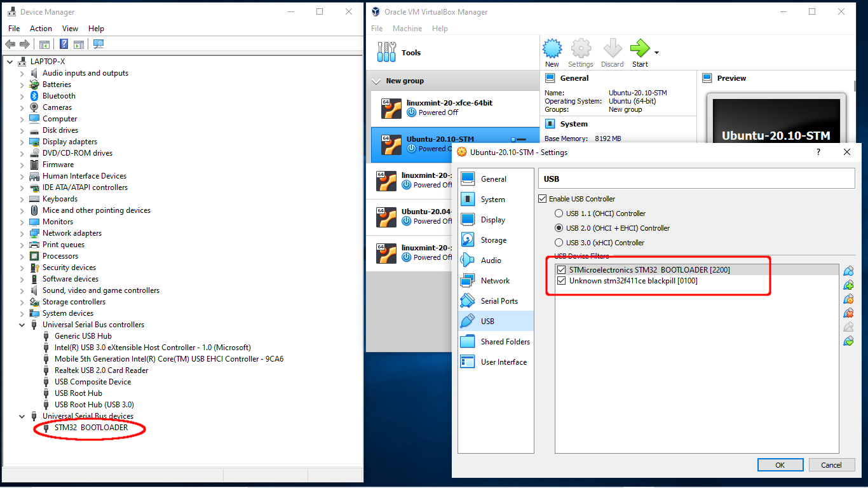Screen dimensions: 868x488
Task: Click the question mark help button in Settings titlebar
Action: (x=818, y=152)
